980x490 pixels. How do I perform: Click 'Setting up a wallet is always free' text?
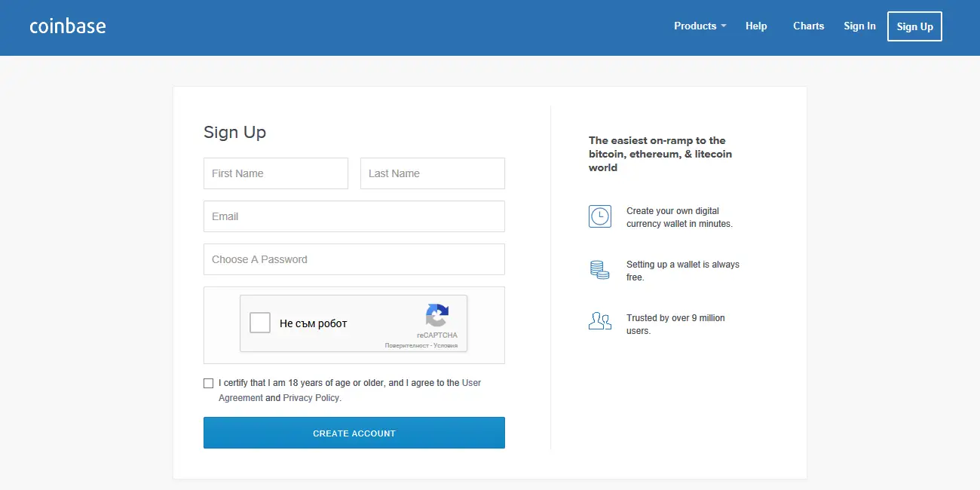tap(683, 271)
